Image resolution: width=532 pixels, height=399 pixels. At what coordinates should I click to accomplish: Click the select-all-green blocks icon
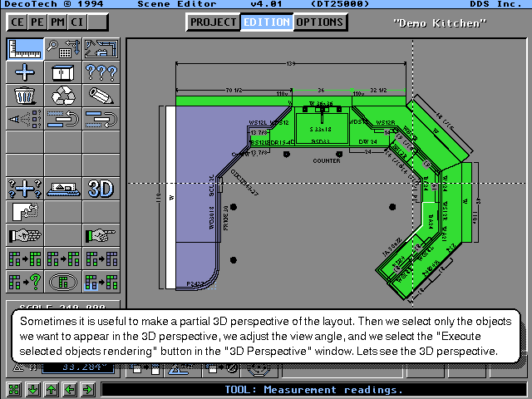pos(25,259)
